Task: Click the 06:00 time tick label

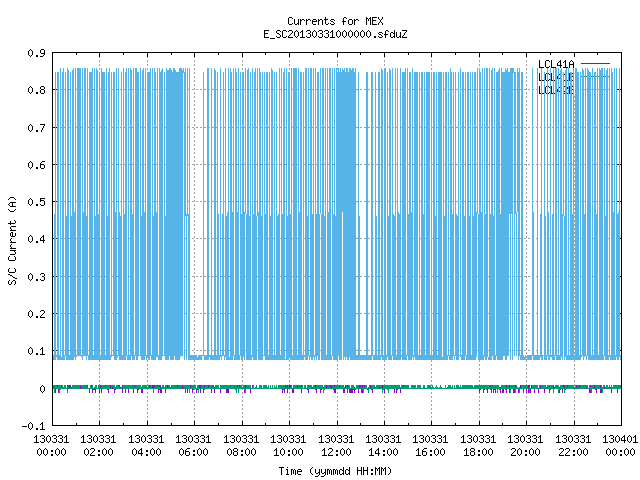Action: click(193, 452)
